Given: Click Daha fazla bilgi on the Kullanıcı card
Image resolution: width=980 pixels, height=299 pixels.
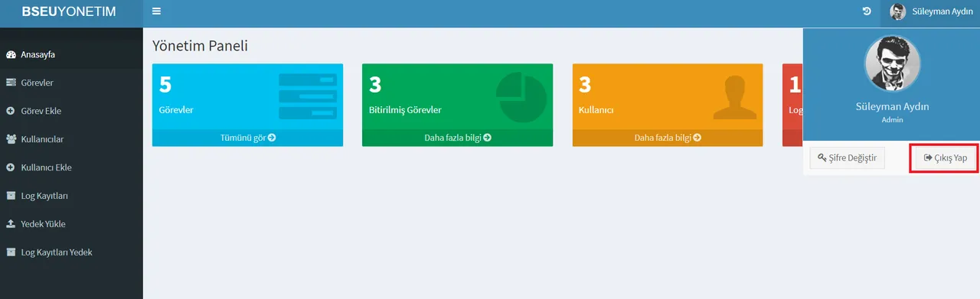Looking at the screenshot, I should click(668, 138).
